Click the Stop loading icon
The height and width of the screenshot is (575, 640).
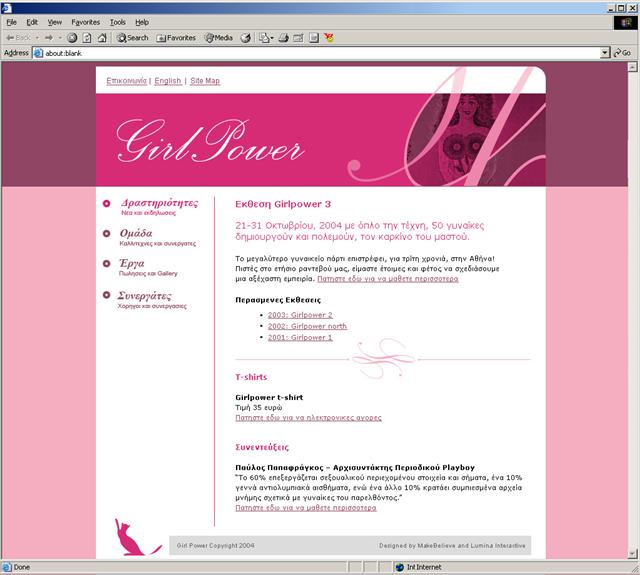(72, 38)
